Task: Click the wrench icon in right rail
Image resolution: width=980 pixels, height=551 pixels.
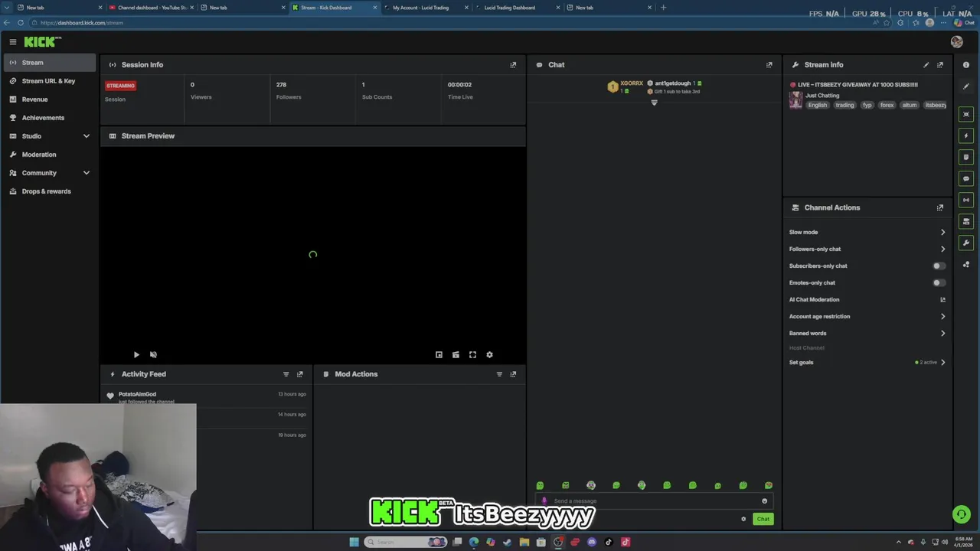Action: pyautogui.click(x=966, y=243)
